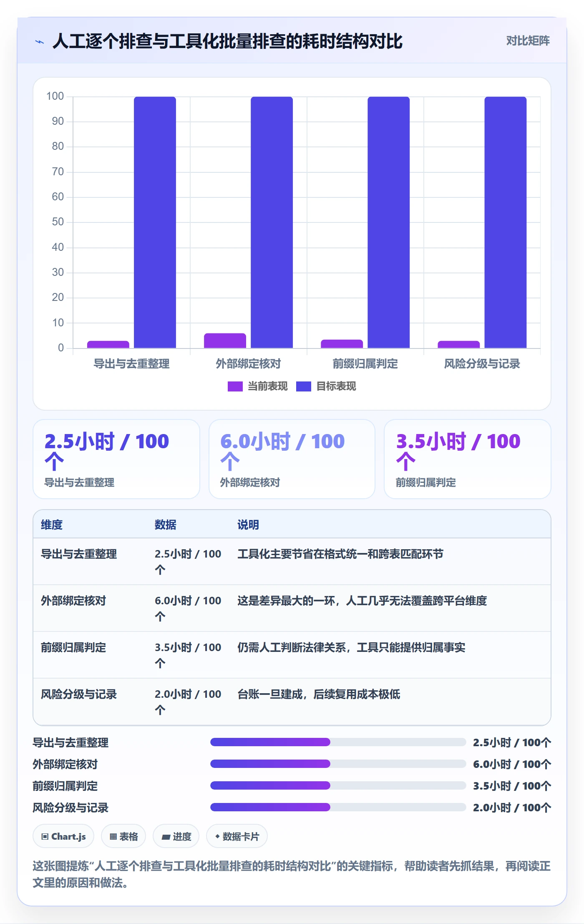Click the 数据 table column header
584x924 pixels.
[166, 525]
